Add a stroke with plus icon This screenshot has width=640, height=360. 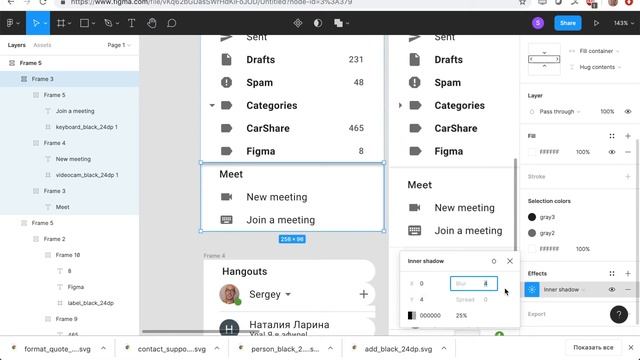point(628,176)
